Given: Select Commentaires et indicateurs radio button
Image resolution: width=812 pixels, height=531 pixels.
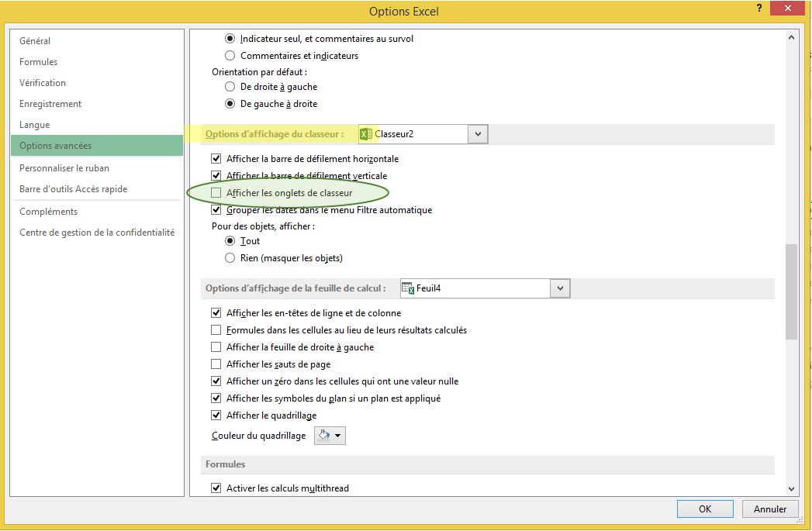Looking at the screenshot, I should coord(230,56).
